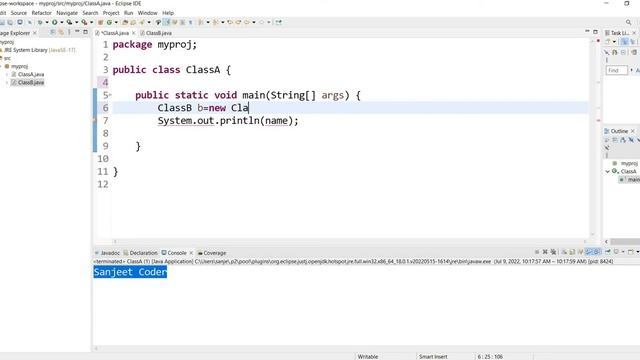The height and width of the screenshot is (360, 640).
Task: Close the Outline view
Action: click(x=633, y=131)
